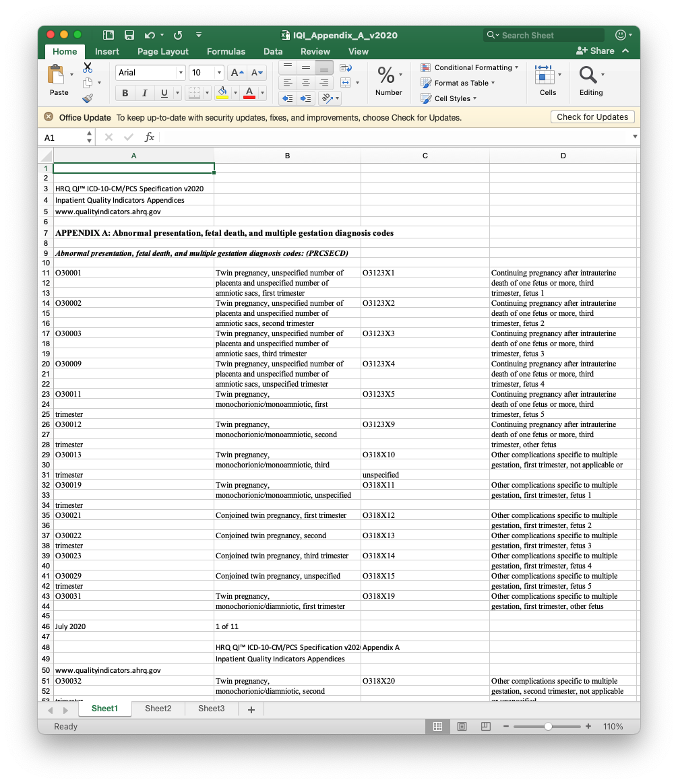Apply the yellow fill color bucket
This screenshot has height=784, width=678.
pos(222,92)
